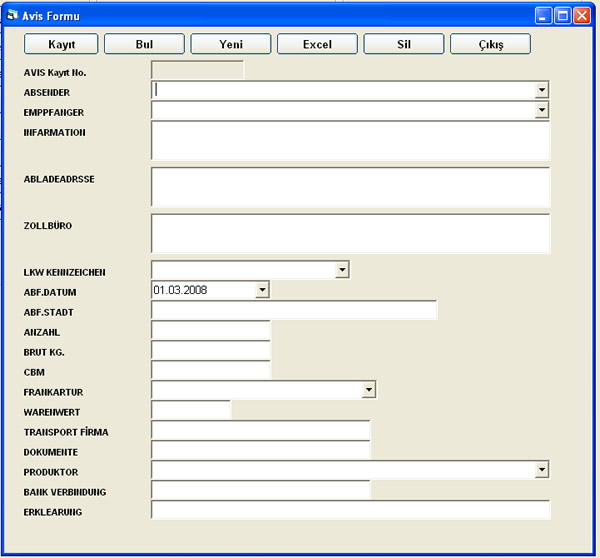Viewport: 600px width, 558px height.
Task: Minimize the Avis Formu window
Action: (543, 16)
